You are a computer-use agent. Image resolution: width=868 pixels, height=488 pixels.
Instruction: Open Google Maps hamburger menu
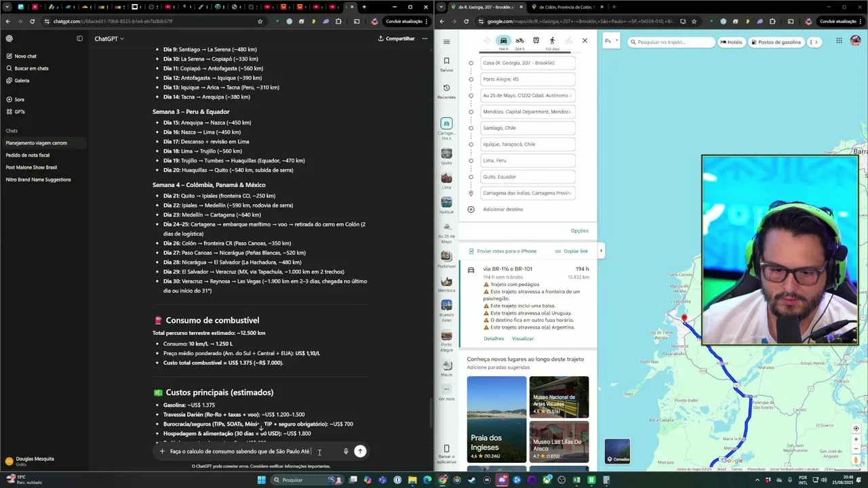(x=446, y=41)
